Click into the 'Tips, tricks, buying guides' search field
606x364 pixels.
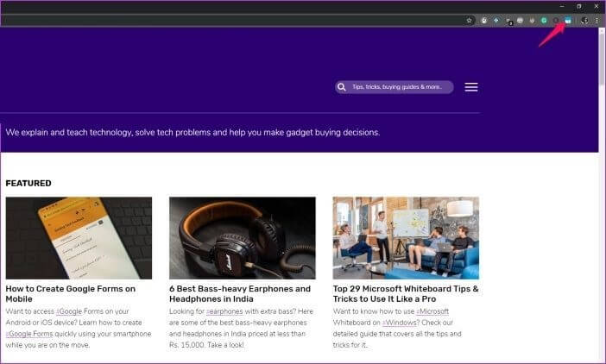395,87
